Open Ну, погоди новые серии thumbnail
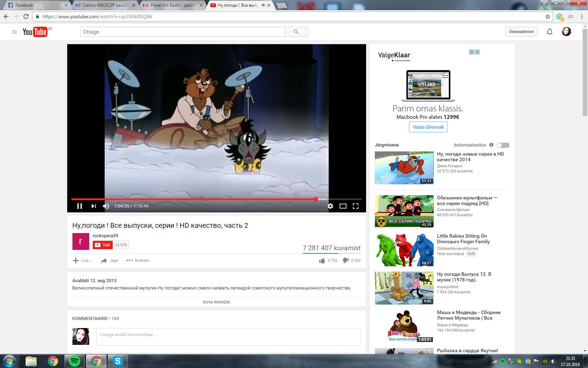 404,168
